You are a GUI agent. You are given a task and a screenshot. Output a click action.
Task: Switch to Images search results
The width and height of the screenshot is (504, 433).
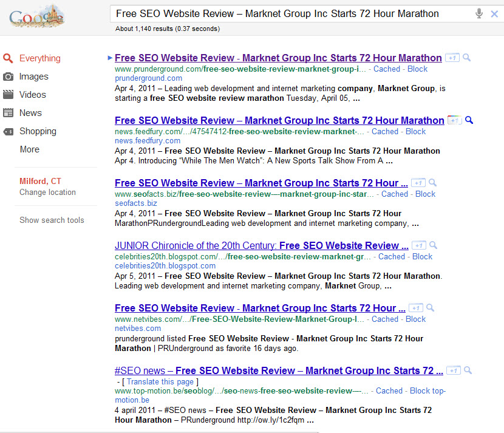[x=34, y=77]
